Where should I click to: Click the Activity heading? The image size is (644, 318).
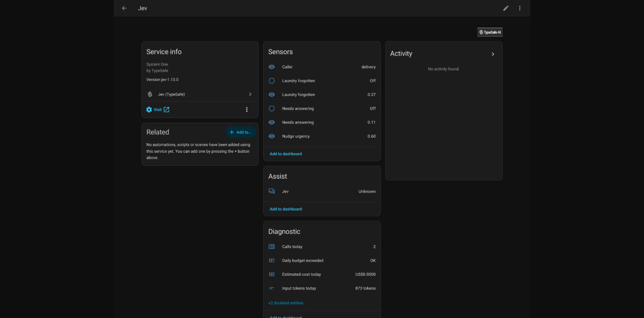point(401,54)
